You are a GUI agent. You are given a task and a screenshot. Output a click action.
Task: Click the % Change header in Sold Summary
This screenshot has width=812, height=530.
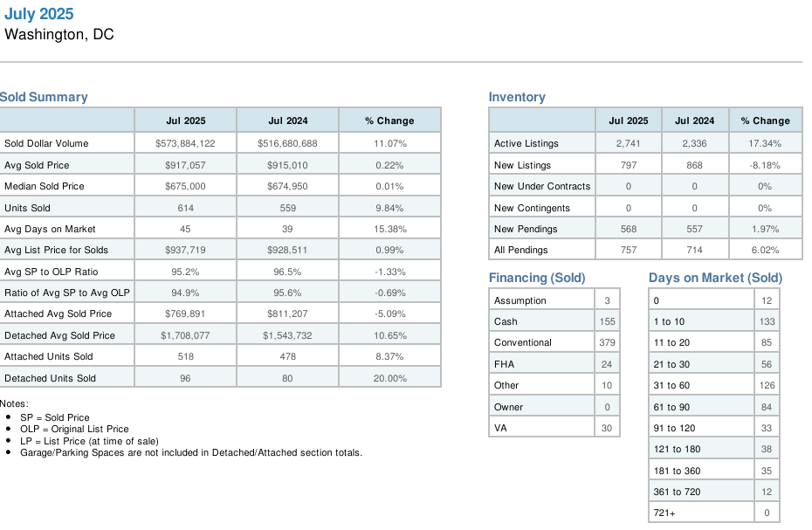tap(389, 120)
